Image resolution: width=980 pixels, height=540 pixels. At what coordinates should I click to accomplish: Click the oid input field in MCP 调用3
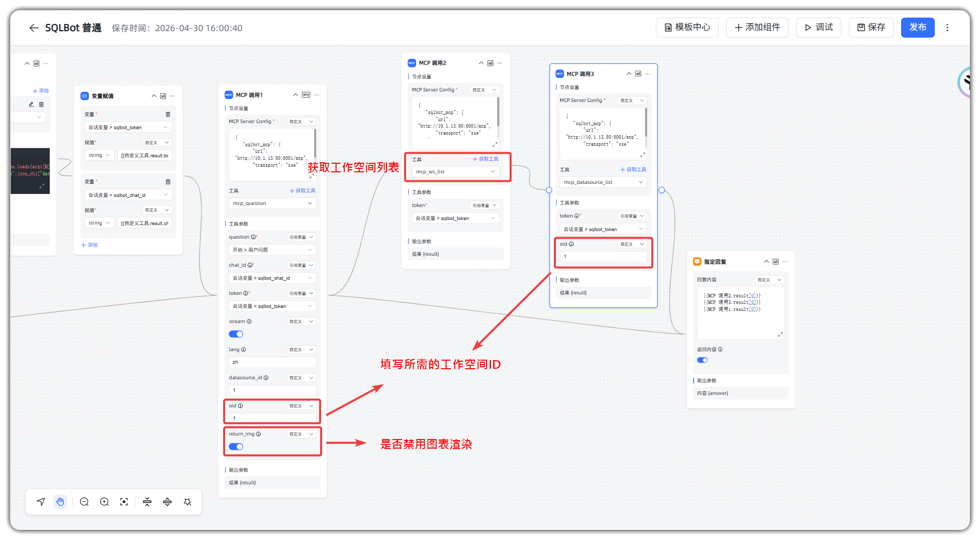point(603,256)
